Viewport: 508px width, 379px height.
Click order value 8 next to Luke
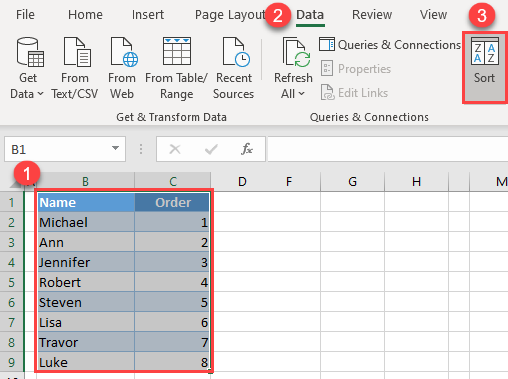click(172, 362)
